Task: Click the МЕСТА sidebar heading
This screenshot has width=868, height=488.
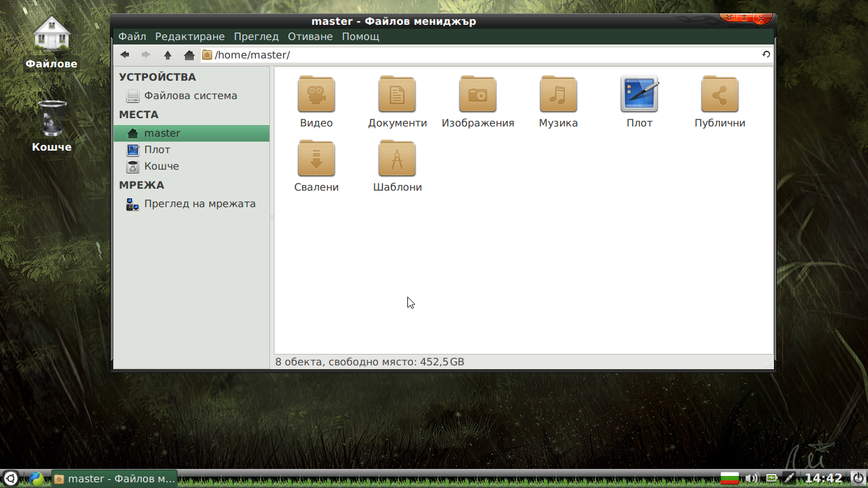Action: (139, 115)
